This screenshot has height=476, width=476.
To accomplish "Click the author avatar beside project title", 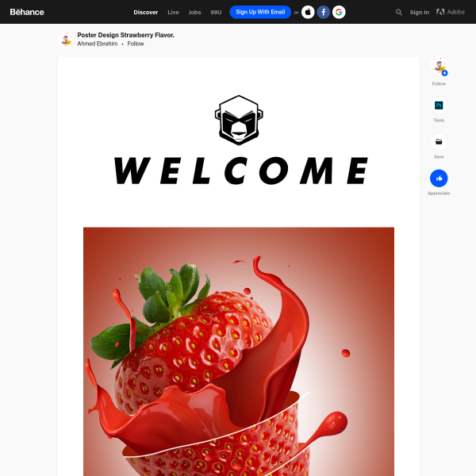I will pyautogui.click(x=66, y=40).
